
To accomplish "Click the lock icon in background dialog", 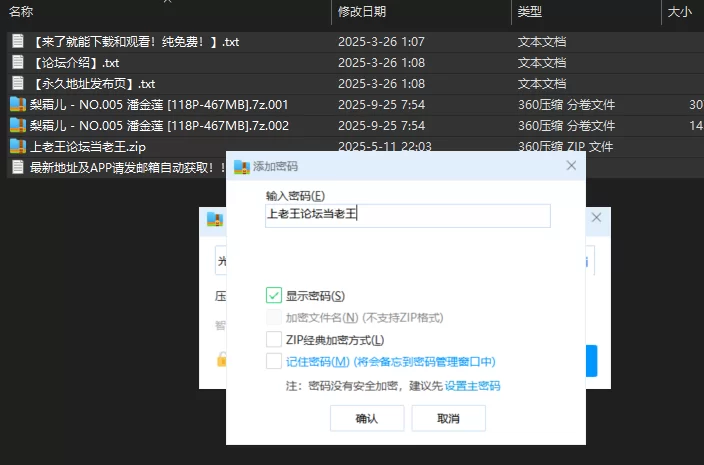I will [220, 359].
